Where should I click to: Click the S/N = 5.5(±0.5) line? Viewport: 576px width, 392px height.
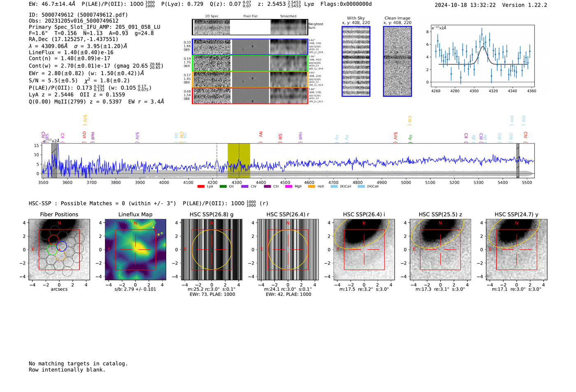53,81
